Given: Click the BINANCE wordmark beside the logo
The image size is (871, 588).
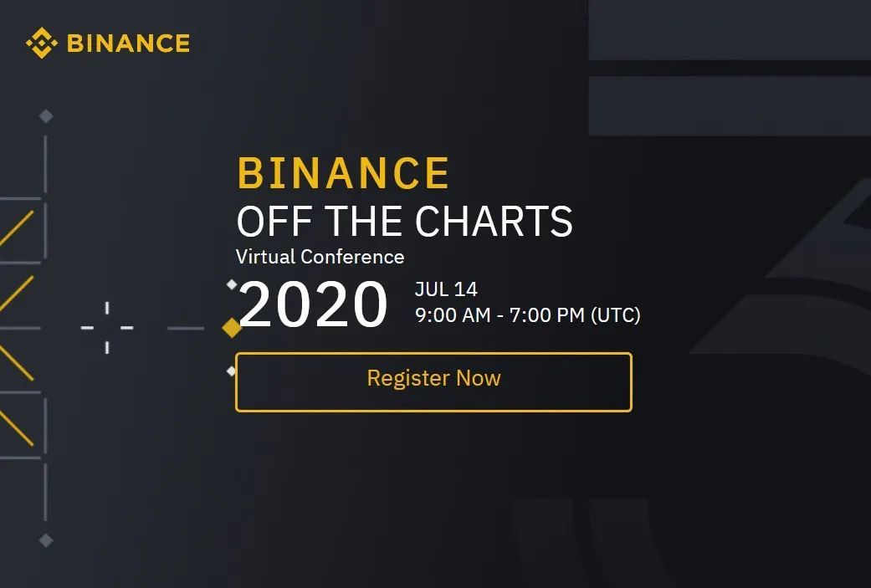Looking at the screenshot, I should point(128,43).
